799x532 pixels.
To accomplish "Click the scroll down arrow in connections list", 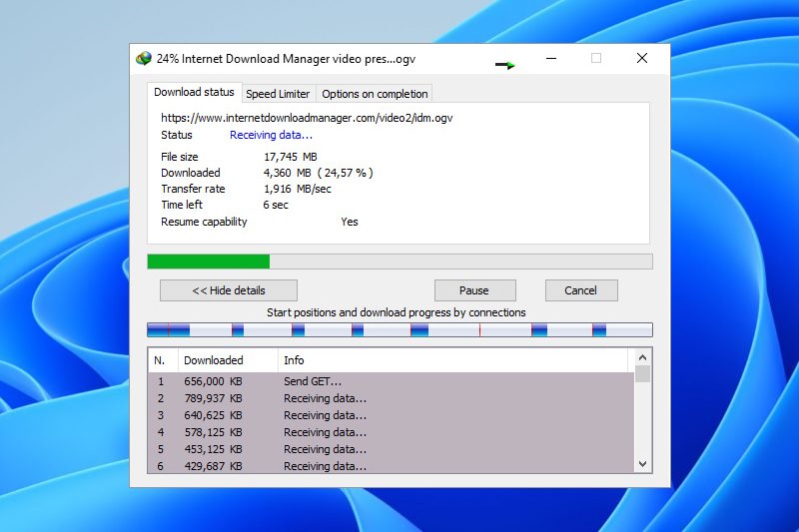I will tap(642, 464).
